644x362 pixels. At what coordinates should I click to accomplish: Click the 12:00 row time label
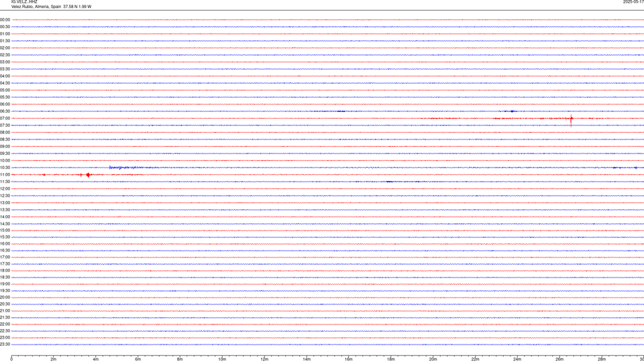coord(5,189)
